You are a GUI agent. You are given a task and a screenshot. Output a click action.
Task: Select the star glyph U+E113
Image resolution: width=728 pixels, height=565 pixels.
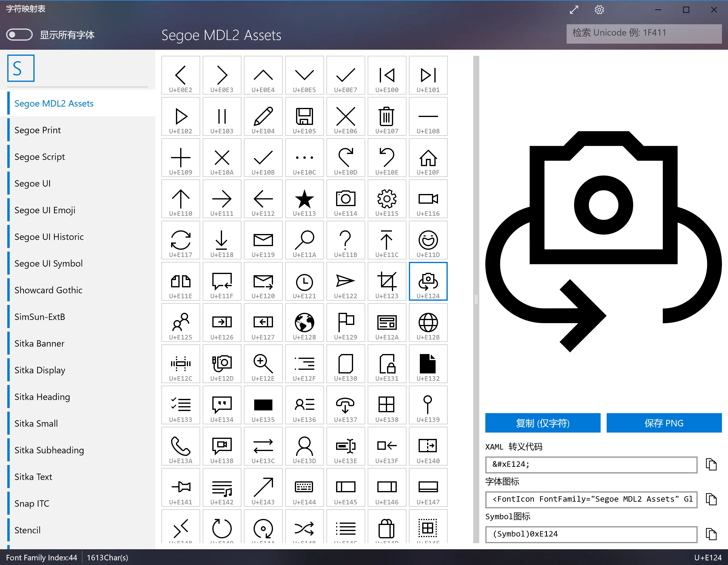click(304, 199)
